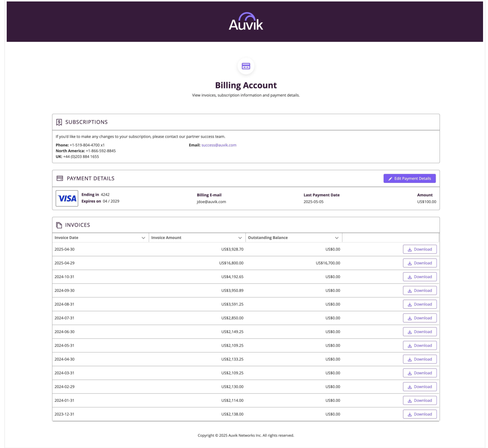Click the card ending in 4242
The width and height of the screenshot is (488, 448).
[x=105, y=195]
